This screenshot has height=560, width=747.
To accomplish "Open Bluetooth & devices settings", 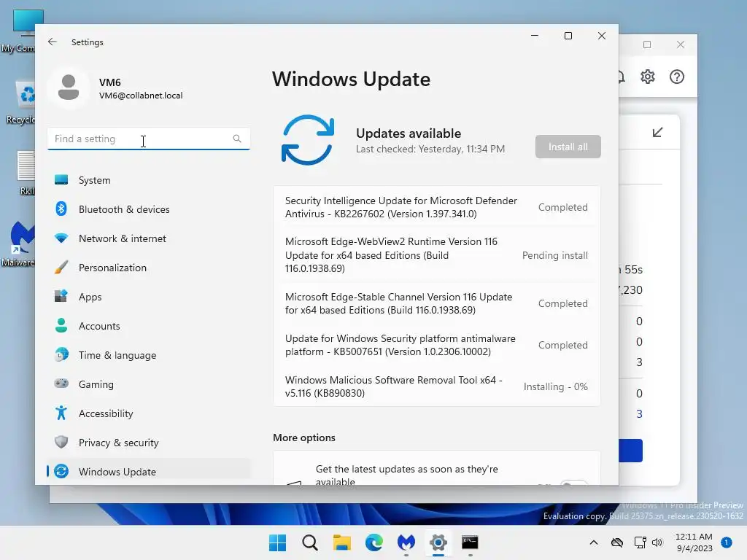I will pyautogui.click(x=149, y=209).
